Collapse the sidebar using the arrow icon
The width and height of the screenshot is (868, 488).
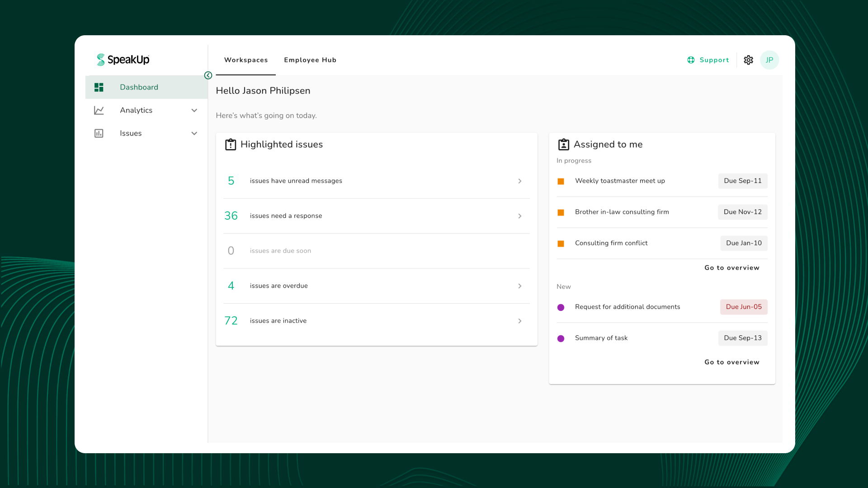(x=208, y=75)
